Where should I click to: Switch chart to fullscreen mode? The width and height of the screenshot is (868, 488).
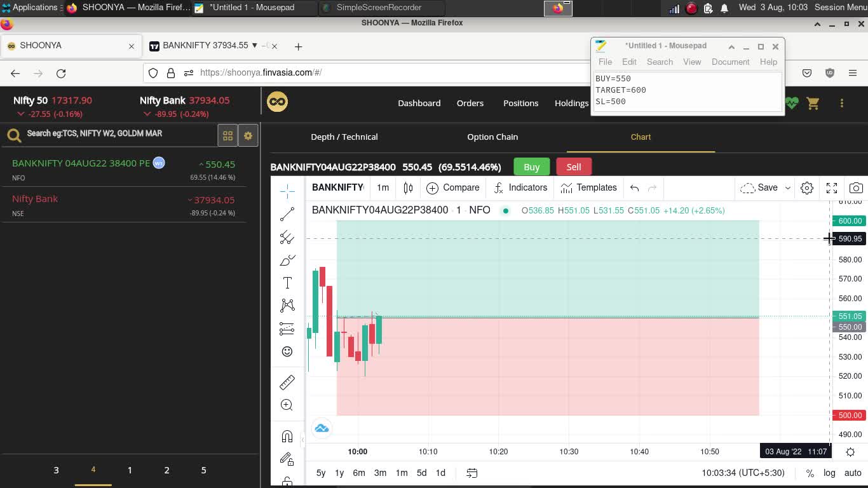(832, 187)
